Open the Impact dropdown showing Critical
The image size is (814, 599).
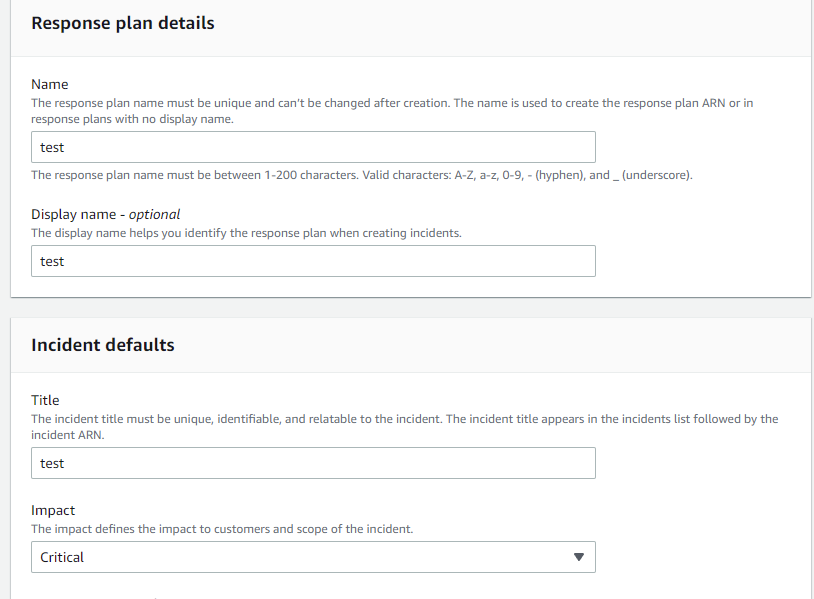click(x=313, y=557)
